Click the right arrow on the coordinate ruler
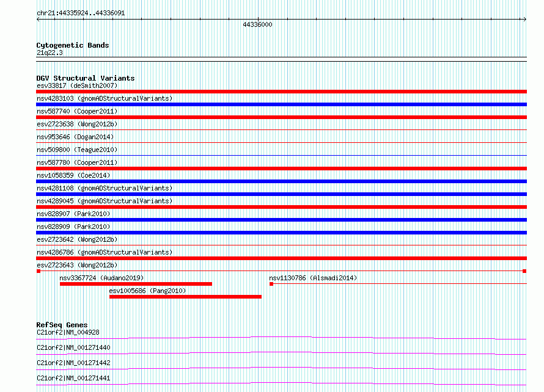 (525, 20)
